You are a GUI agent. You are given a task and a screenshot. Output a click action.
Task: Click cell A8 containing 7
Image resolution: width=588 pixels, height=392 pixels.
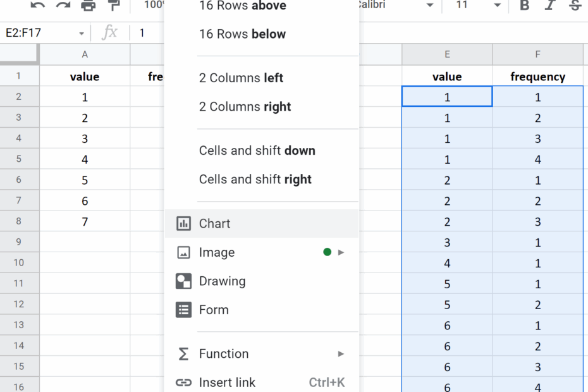pyautogui.click(x=85, y=222)
